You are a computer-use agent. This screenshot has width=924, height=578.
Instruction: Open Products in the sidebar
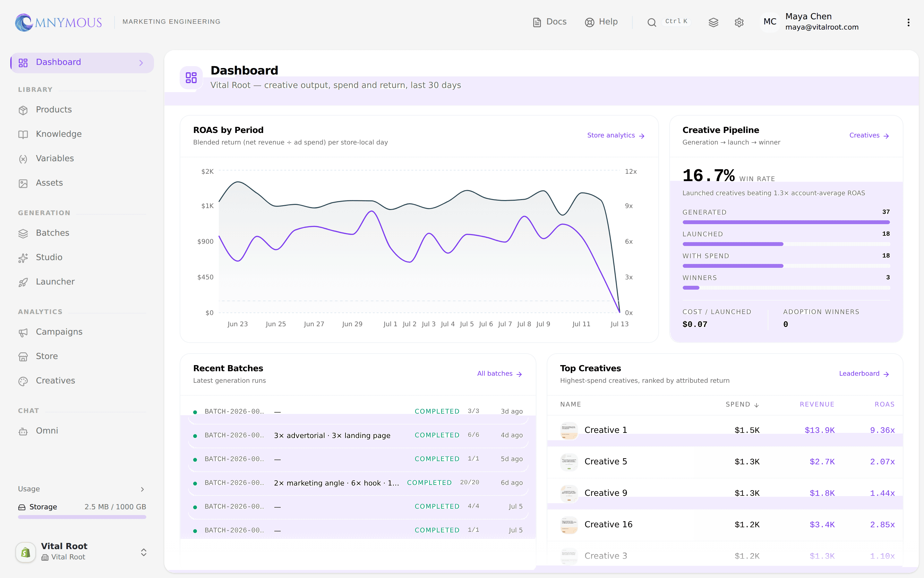pyautogui.click(x=82, y=110)
